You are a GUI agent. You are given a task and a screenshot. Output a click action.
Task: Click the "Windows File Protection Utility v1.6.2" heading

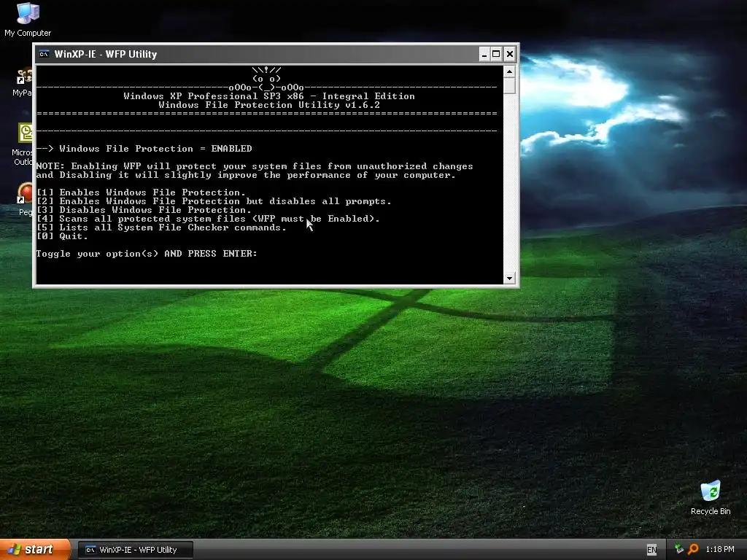point(269,105)
